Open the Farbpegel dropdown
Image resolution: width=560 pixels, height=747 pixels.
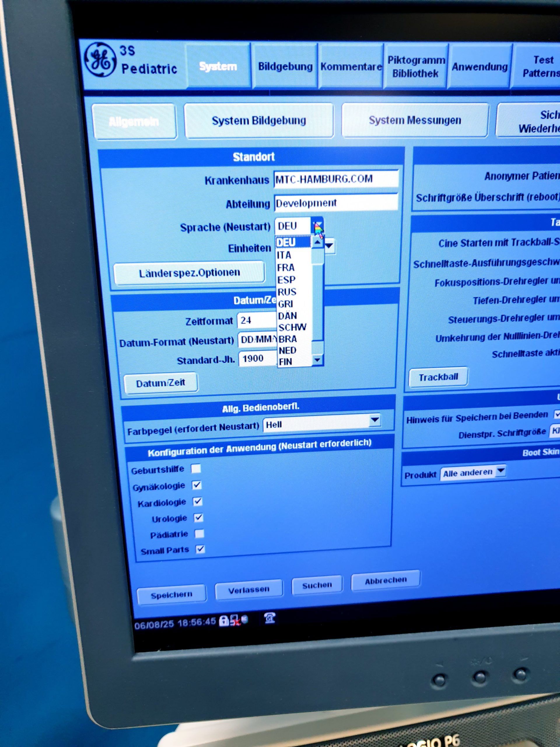[375, 420]
